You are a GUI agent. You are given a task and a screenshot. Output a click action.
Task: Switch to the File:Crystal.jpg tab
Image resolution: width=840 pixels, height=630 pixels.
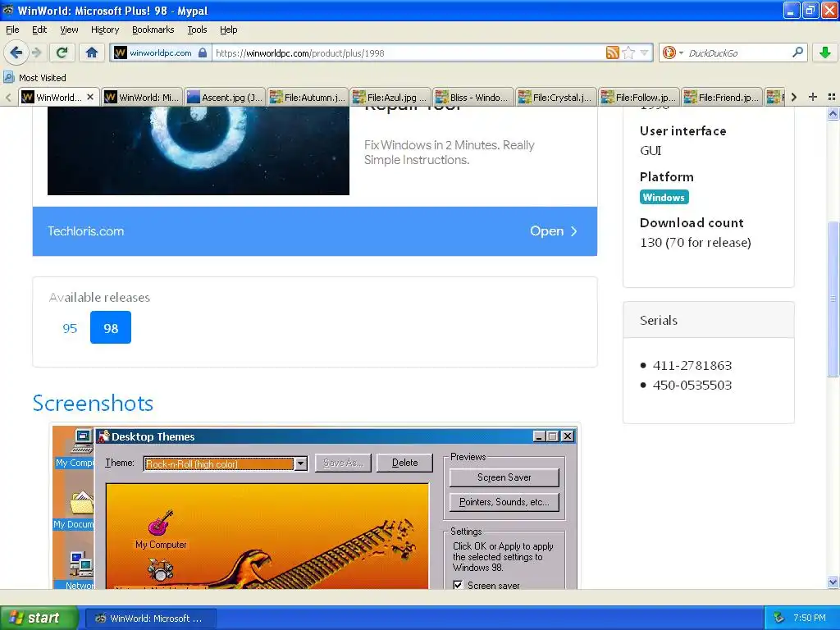[x=556, y=97]
